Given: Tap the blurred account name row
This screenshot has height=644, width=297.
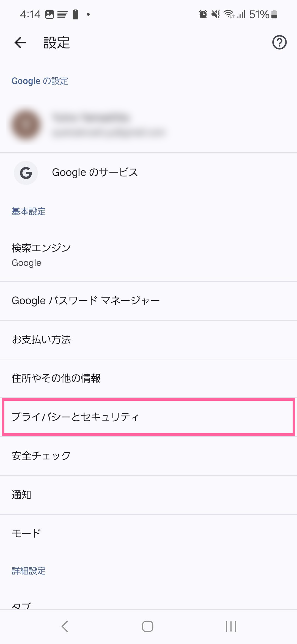Looking at the screenshot, I should click(148, 124).
